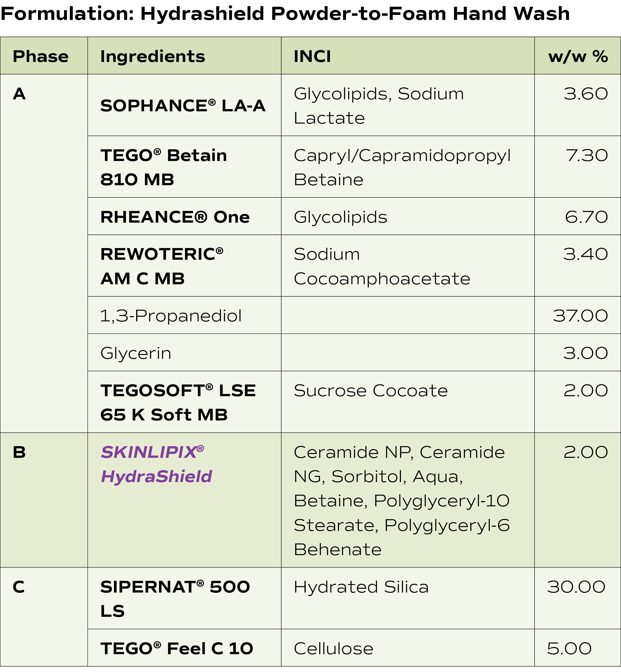Select the SIPERNAT 500 LS cell

(175, 598)
